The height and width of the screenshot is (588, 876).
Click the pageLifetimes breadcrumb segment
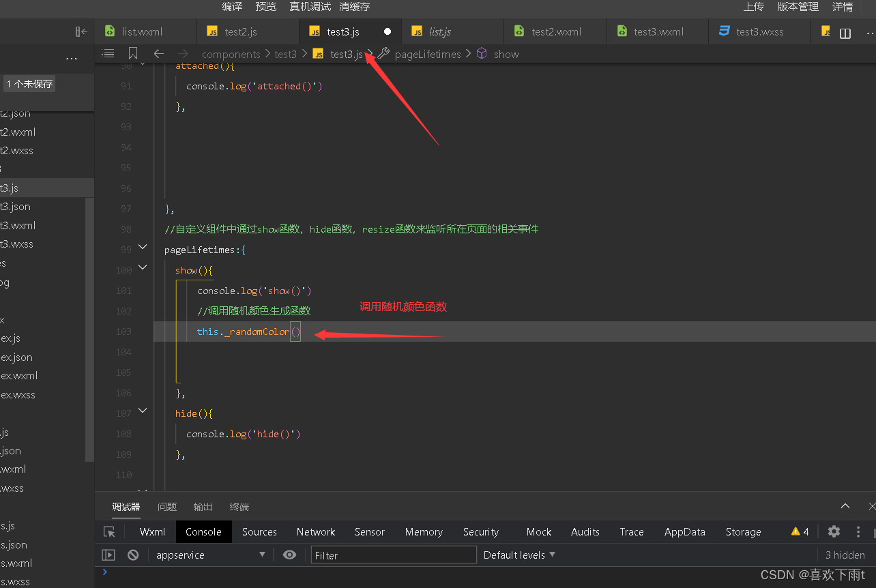coord(428,54)
